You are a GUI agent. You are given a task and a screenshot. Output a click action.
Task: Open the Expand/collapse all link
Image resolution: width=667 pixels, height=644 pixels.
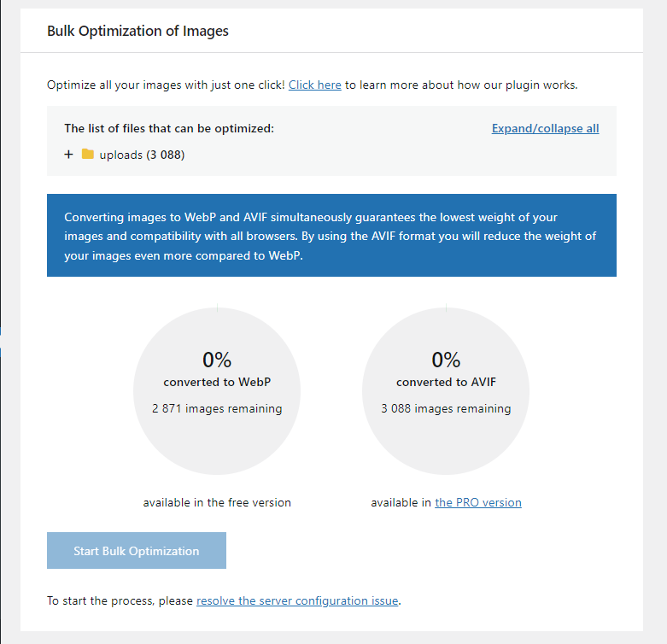[546, 128]
